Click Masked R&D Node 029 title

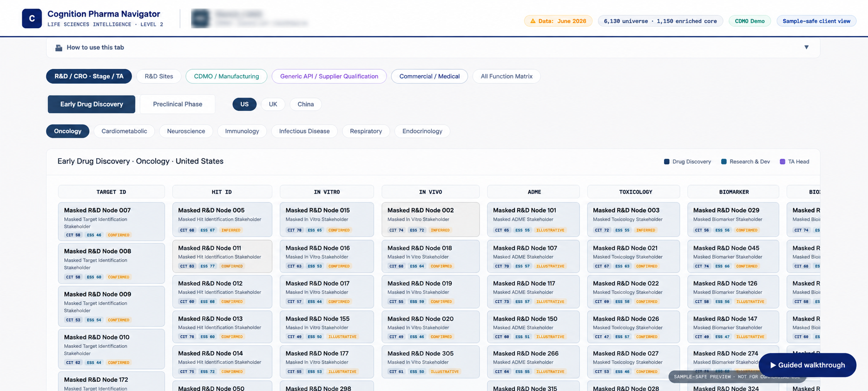tap(726, 210)
